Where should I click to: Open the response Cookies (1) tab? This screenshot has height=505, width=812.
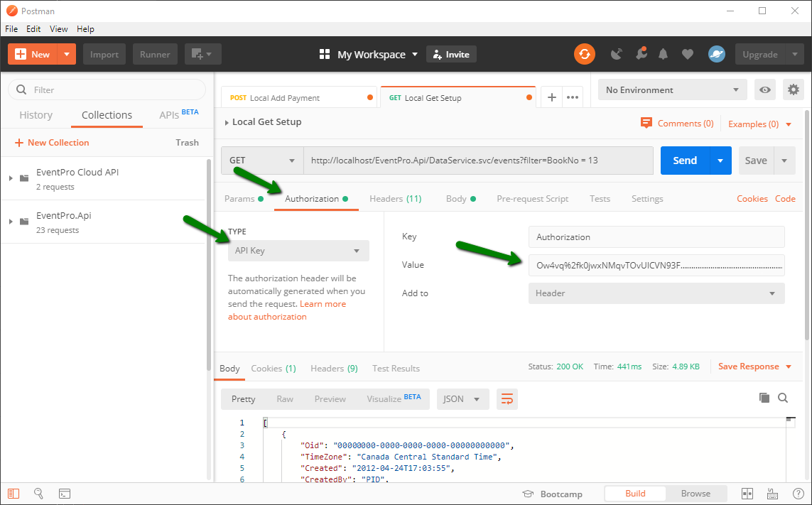274,368
